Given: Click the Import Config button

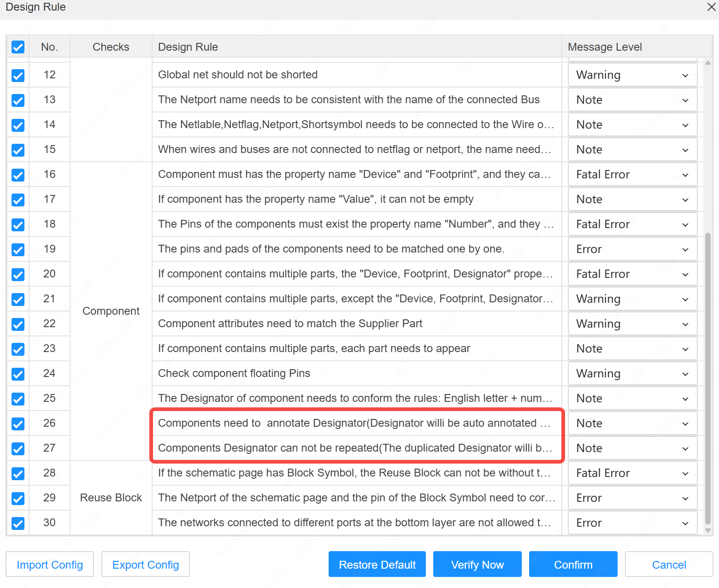Looking at the screenshot, I should click(x=50, y=564).
